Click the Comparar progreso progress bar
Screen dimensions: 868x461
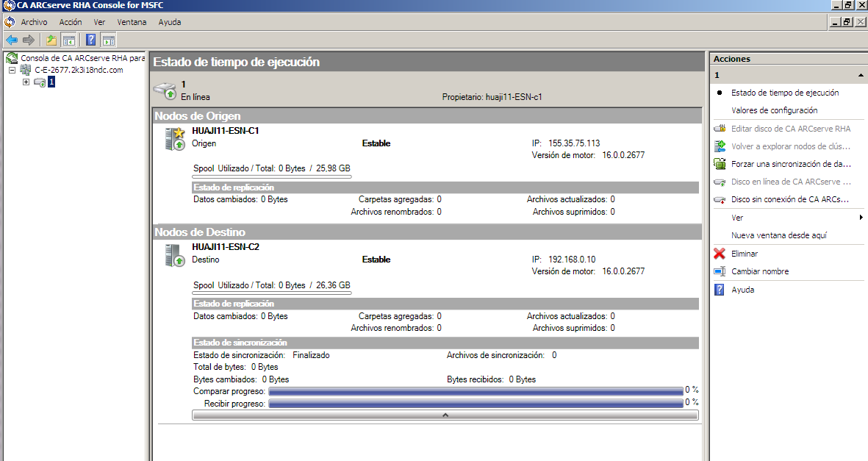(x=476, y=391)
